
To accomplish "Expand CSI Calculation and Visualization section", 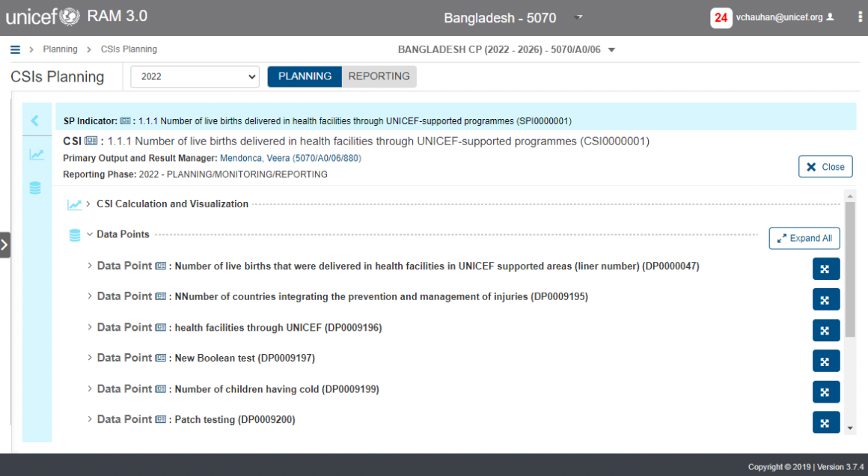I will pos(88,204).
